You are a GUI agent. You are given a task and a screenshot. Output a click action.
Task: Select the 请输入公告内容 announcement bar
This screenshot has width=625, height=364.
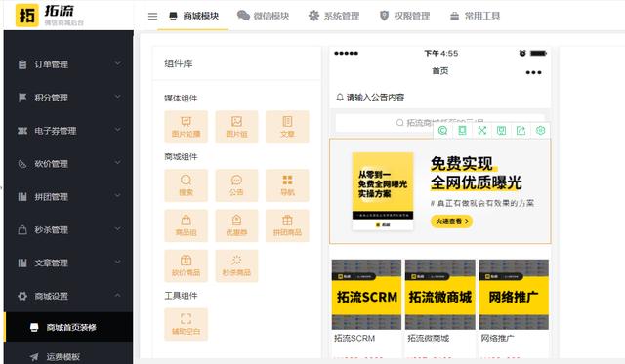click(440, 97)
